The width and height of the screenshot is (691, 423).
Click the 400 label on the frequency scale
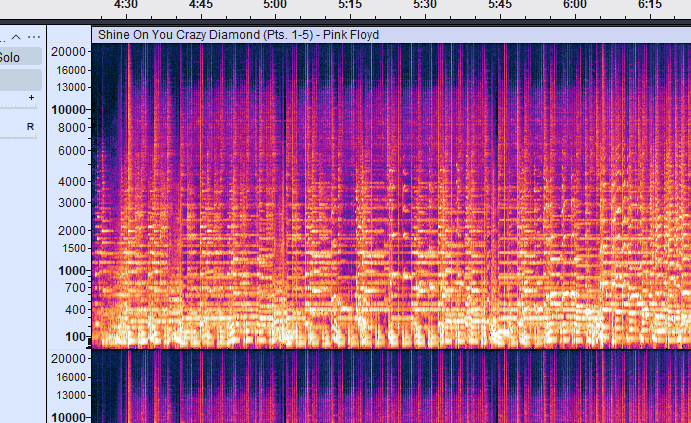(x=75, y=310)
